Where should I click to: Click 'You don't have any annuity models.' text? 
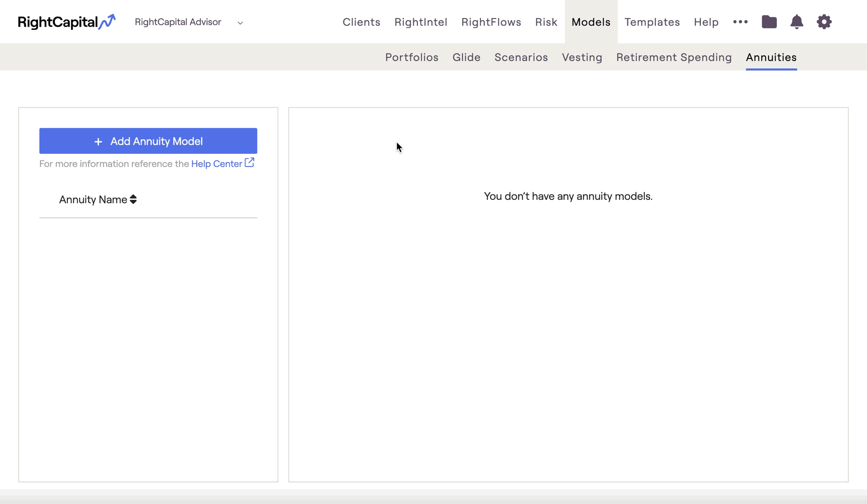click(x=568, y=196)
